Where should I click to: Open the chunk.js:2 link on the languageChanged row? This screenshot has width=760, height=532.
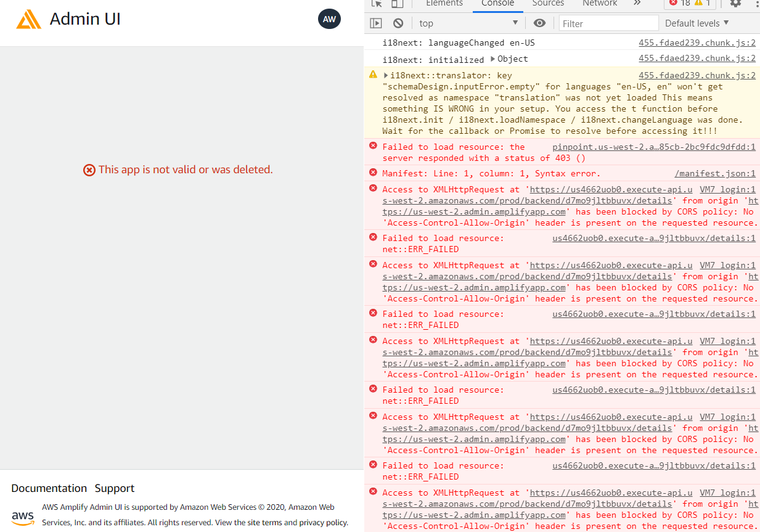coord(697,43)
